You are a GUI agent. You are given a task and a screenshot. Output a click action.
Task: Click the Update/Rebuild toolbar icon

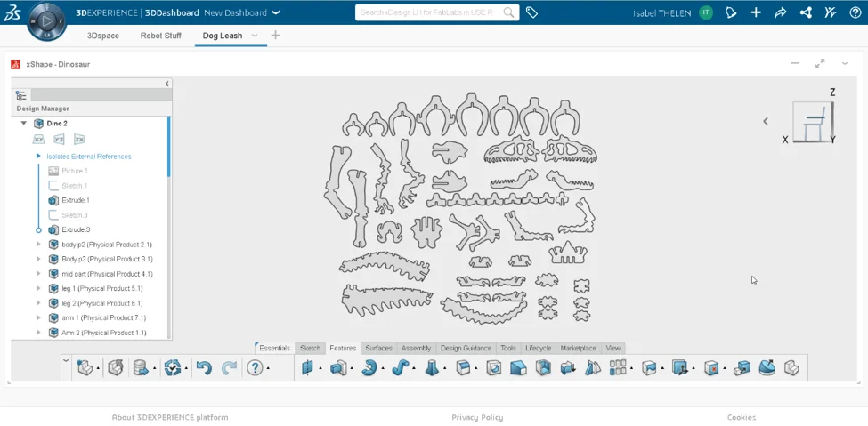(x=173, y=368)
